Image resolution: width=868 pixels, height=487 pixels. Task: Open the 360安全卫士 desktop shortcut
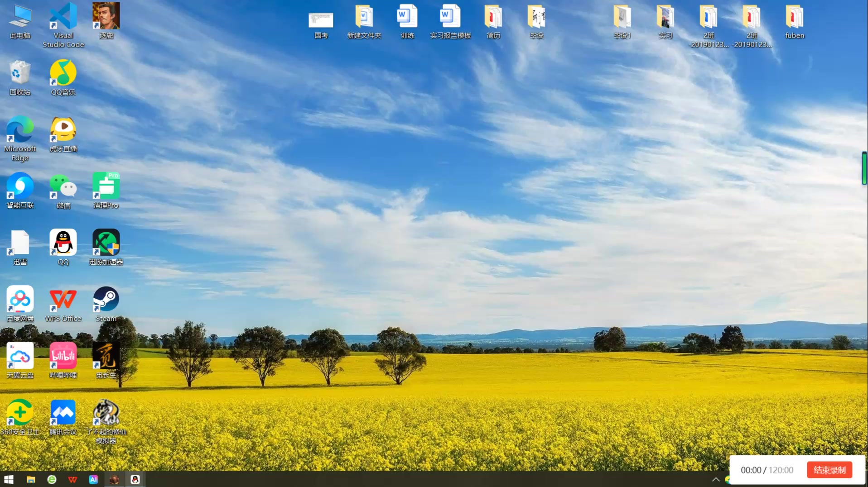coord(20,413)
